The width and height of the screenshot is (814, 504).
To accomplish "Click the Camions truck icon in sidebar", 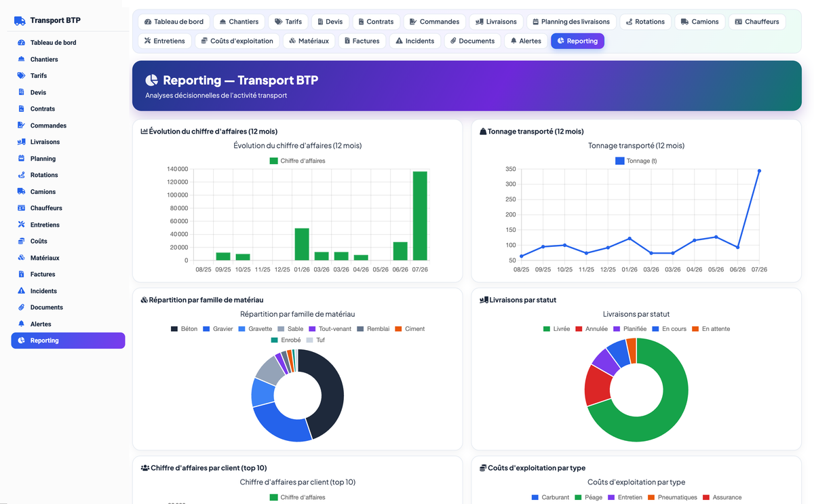I will (x=21, y=192).
